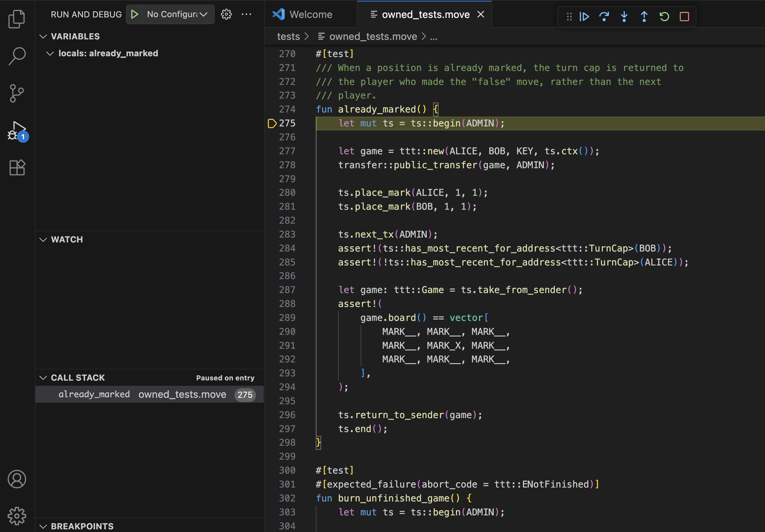Select the Explorer icon in the activity bar
The width and height of the screenshot is (765, 532).
(16, 19)
